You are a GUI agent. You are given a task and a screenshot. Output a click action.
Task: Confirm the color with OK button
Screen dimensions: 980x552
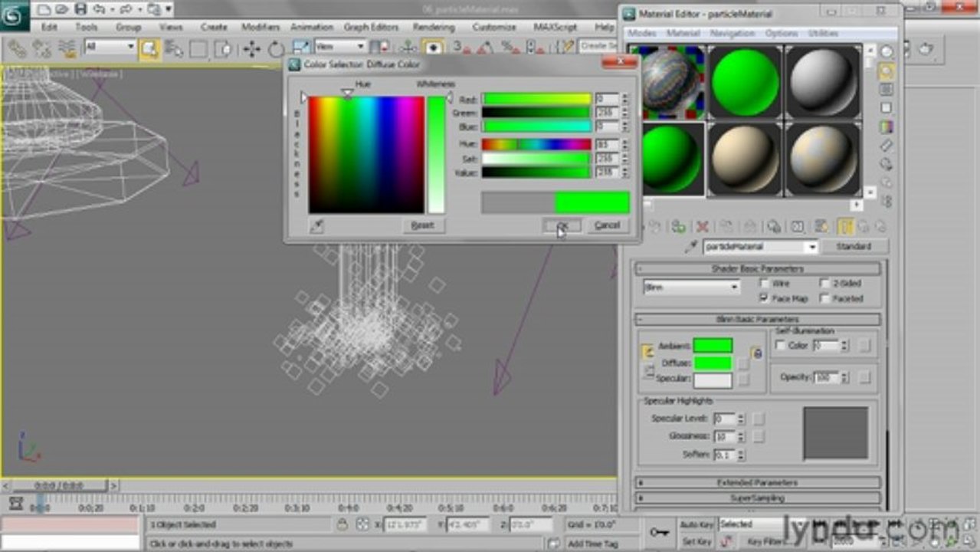[562, 225]
